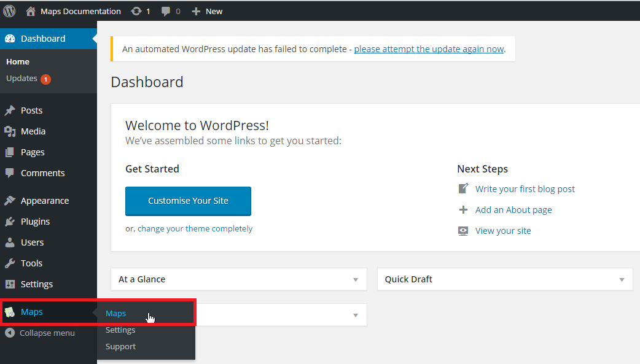Click the Media icon in sidebar
640x364 pixels.
tap(10, 131)
